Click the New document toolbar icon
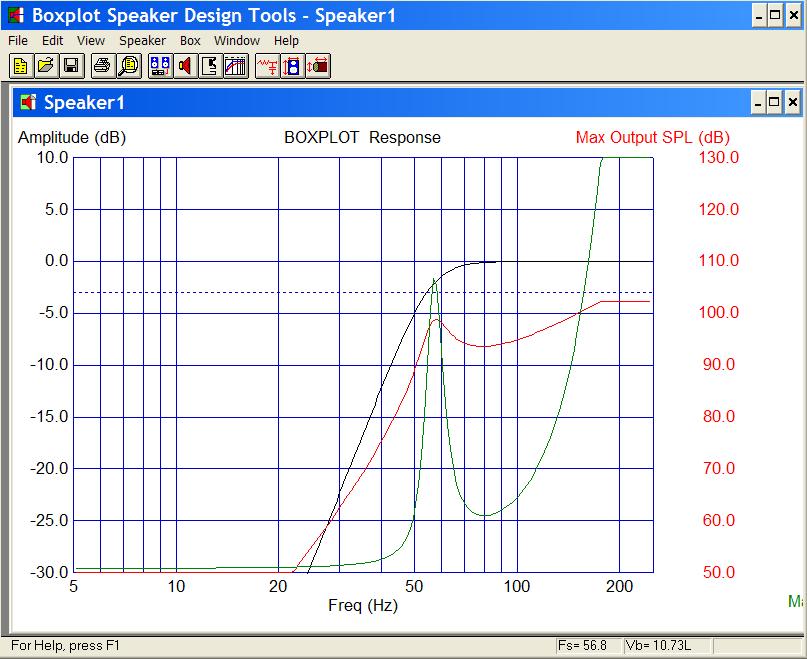 (x=21, y=66)
